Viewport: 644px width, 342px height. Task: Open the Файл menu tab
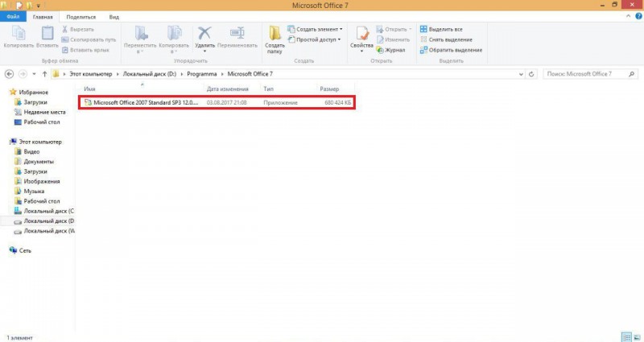coord(13,16)
